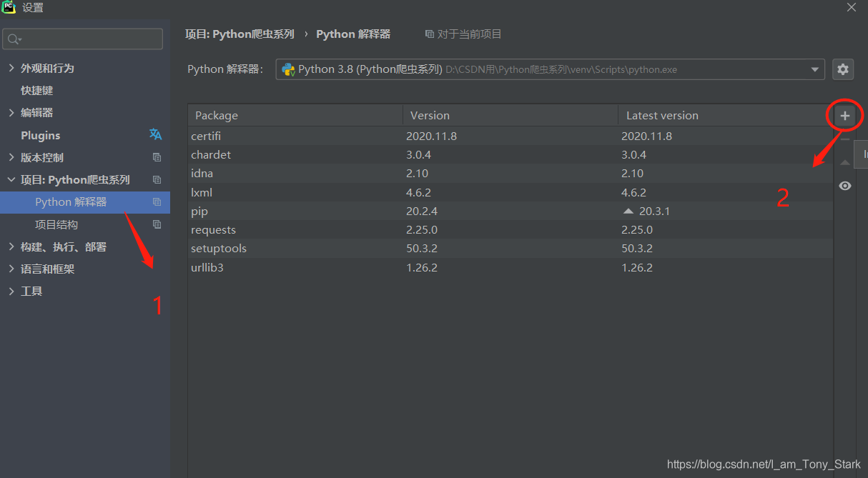Image resolution: width=868 pixels, height=478 pixels.
Task: Expand the 工具 section
Action: 11,291
